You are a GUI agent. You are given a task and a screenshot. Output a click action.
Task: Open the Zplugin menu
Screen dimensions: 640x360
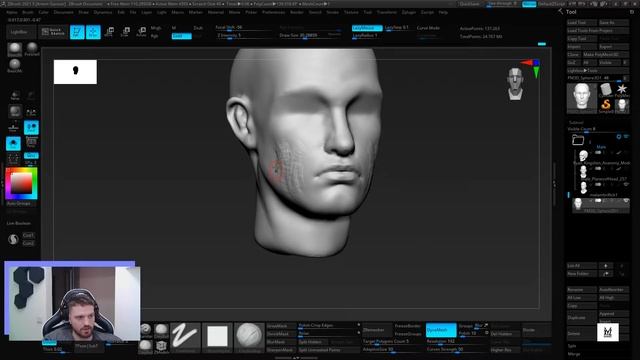click(x=409, y=12)
